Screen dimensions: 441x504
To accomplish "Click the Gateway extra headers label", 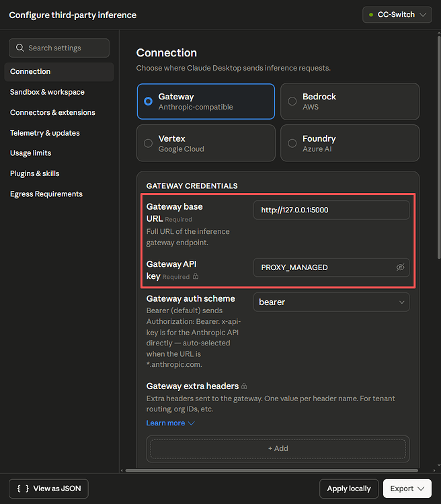I will click(x=192, y=386).
